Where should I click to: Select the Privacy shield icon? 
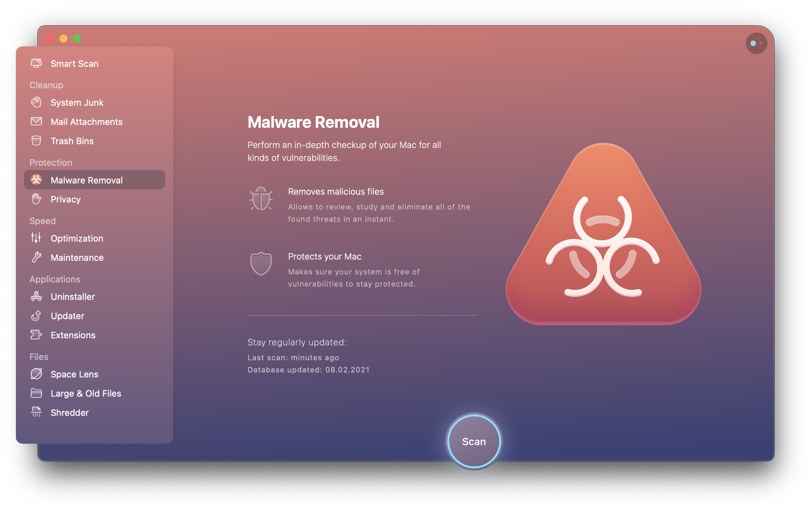tap(36, 199)
